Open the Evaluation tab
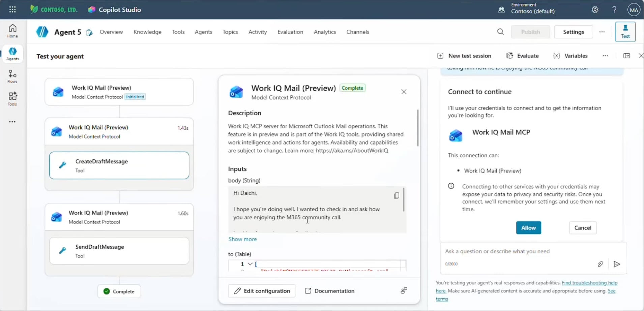This screenshot has height=311, width=644. [x=290, y=32]
